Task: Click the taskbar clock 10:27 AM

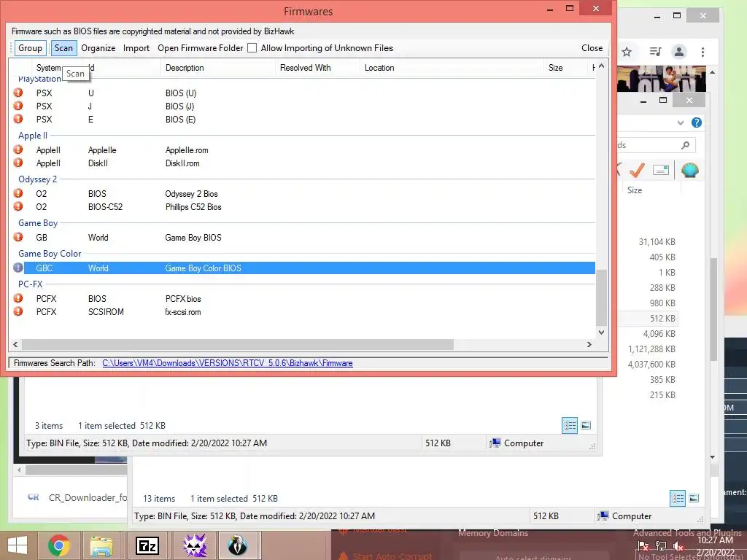Action: 715,540
